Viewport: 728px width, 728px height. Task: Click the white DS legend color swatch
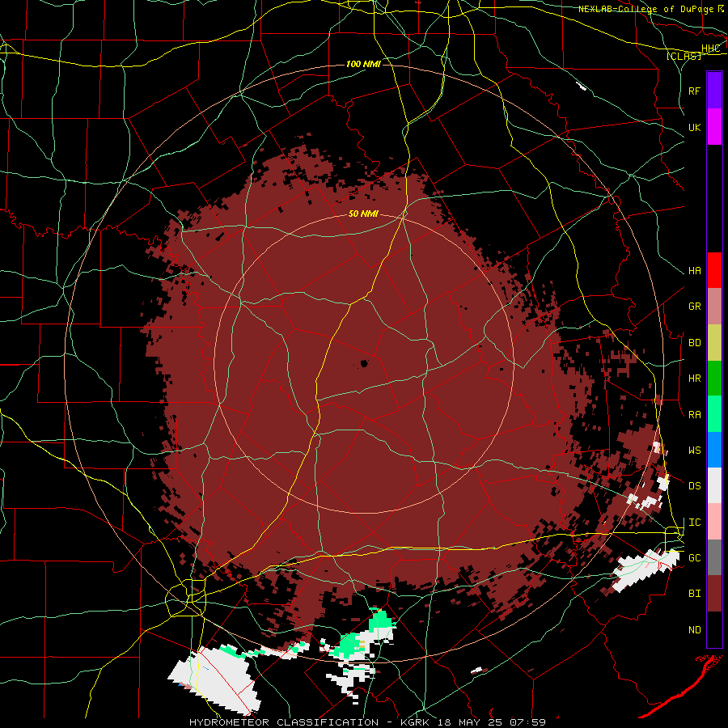tap(714, 485)
